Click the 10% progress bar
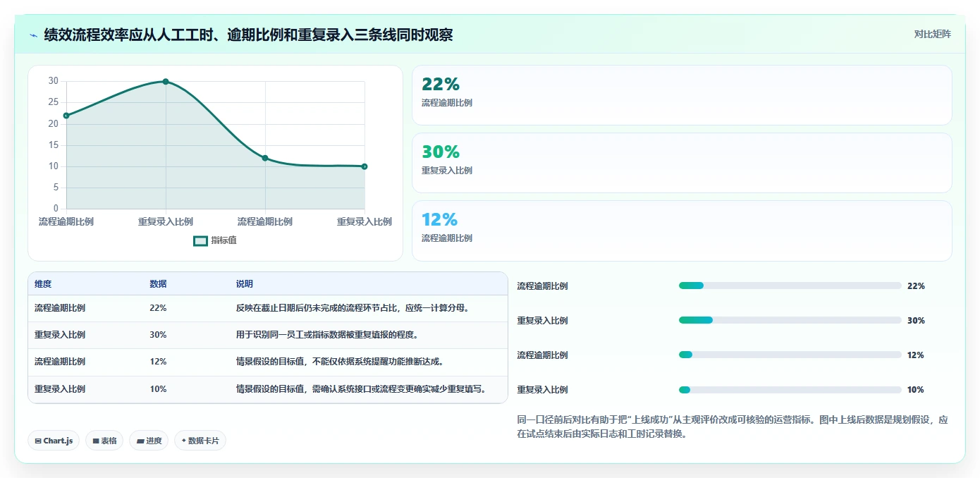Viewport: 980px width, 478px height. click(x=790, y=389)
